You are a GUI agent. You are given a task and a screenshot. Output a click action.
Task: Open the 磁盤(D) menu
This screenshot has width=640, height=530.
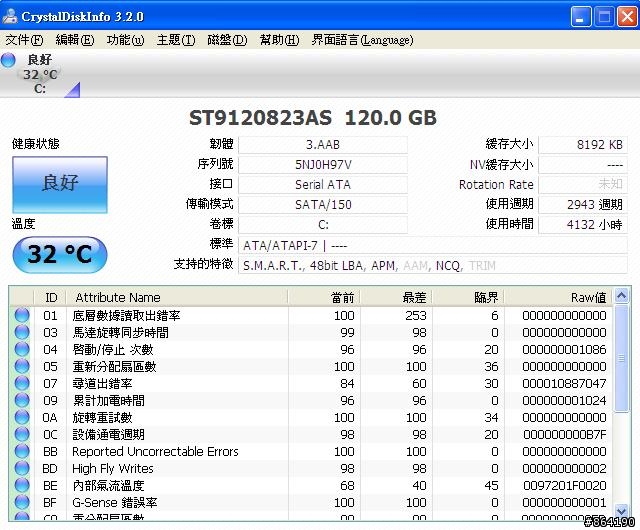[x=227, y=40]
